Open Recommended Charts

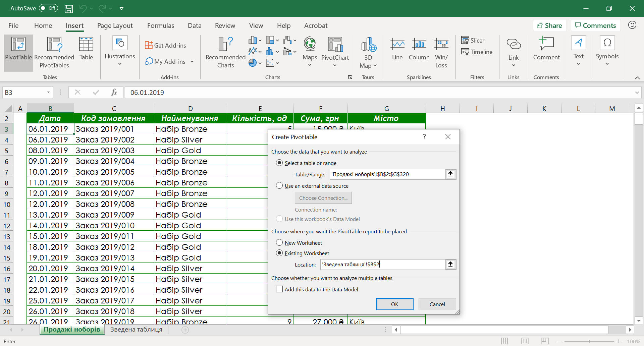tap(224, 52)
